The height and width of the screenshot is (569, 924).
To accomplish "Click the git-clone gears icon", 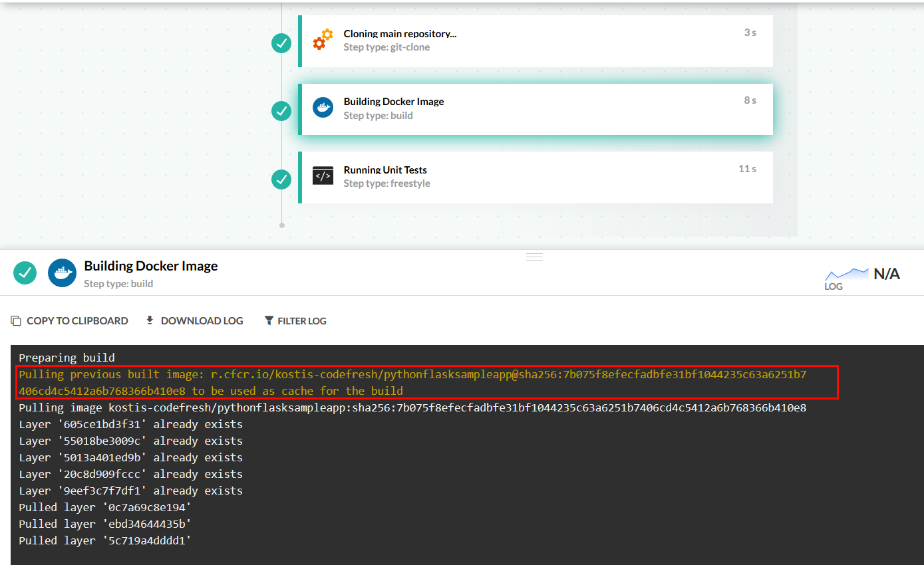I will tap(323, 40).
